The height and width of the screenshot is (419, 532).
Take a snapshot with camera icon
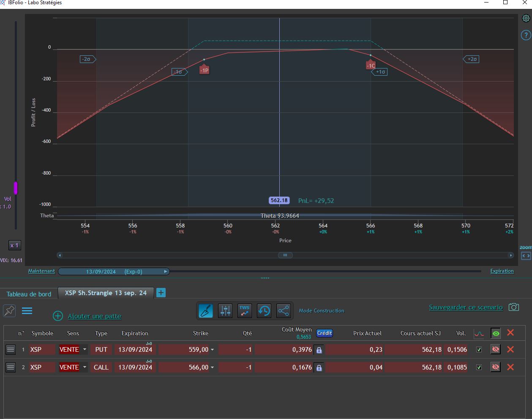(514, 307)
